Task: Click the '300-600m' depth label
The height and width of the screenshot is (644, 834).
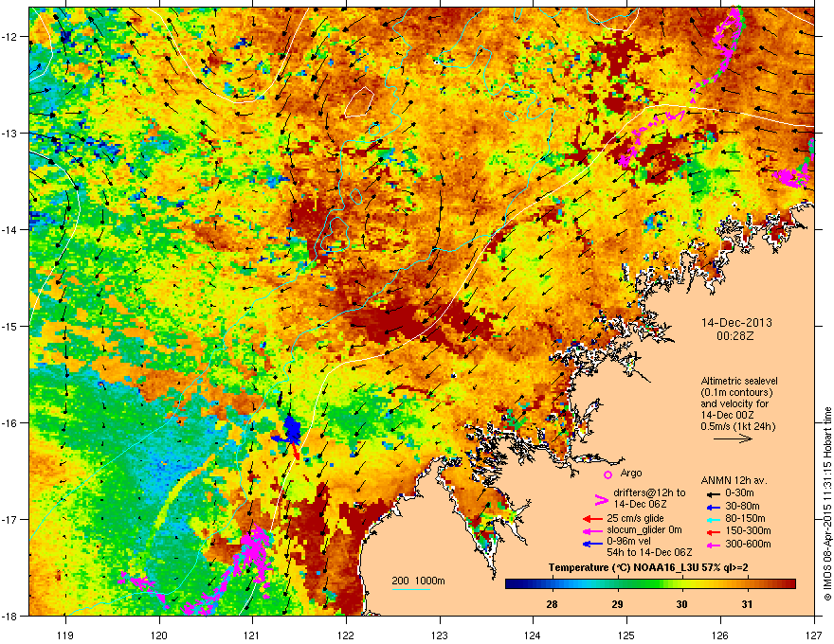Action: click(x=748, y=544)
